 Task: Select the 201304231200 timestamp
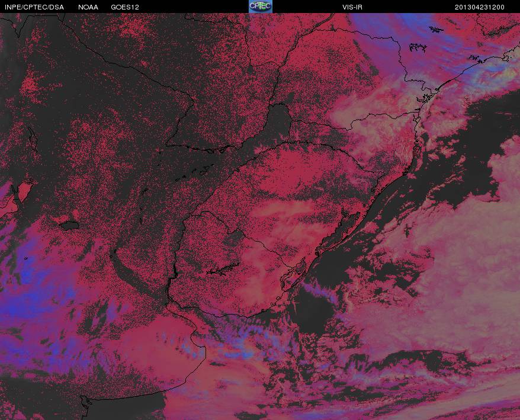point(480,7)
